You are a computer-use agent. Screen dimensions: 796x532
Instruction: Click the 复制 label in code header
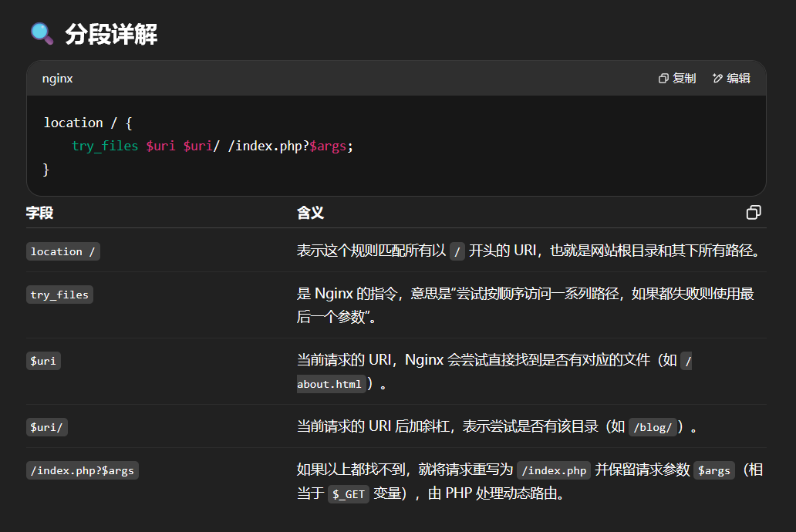click(684, 78)
